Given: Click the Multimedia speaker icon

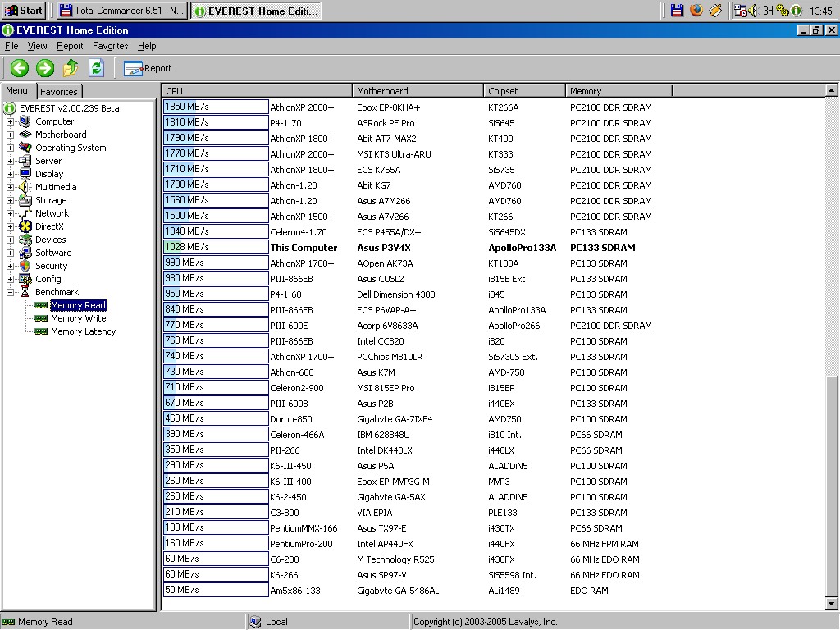Looking at the screenshot, I should click(25, 187).
